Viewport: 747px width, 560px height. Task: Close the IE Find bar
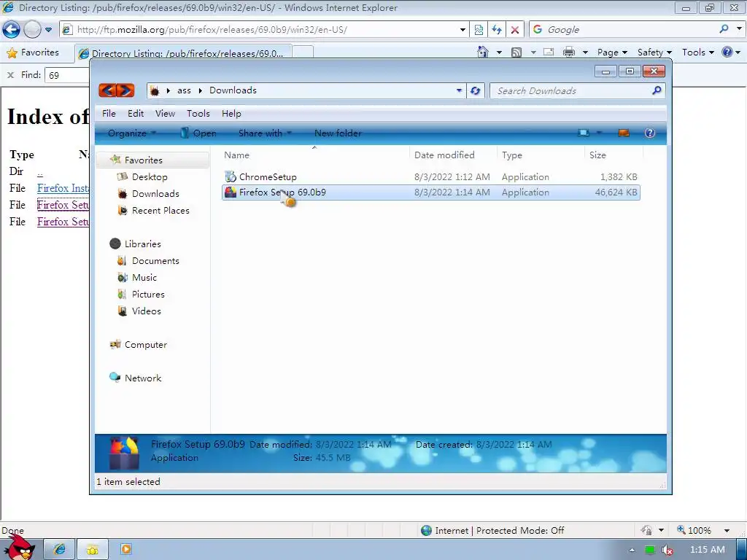point(10,75)
